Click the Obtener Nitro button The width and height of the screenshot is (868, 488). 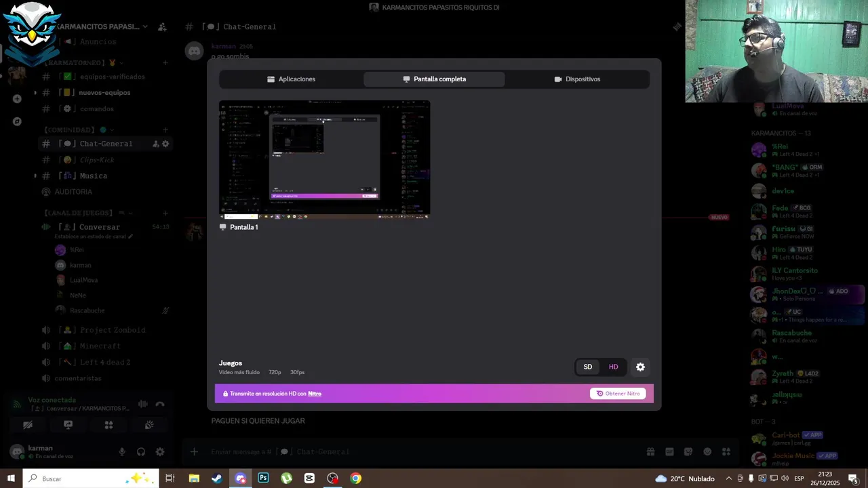[618, 394]
